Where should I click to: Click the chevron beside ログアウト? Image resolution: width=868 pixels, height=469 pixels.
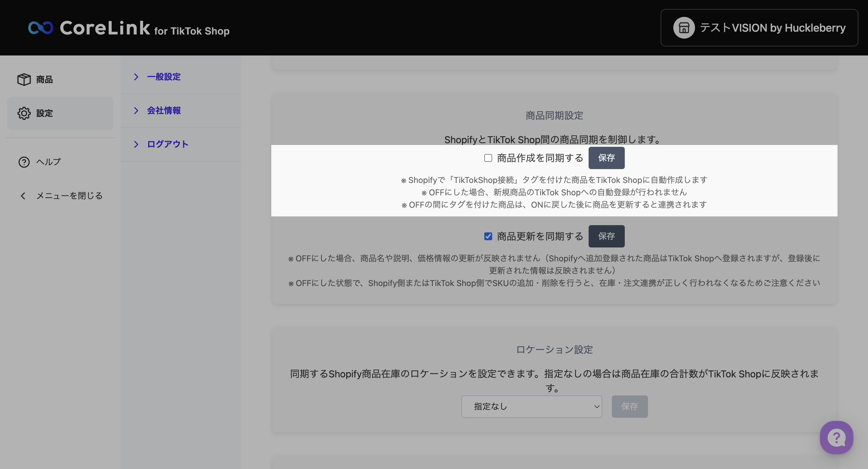click(x=136, y=144)
